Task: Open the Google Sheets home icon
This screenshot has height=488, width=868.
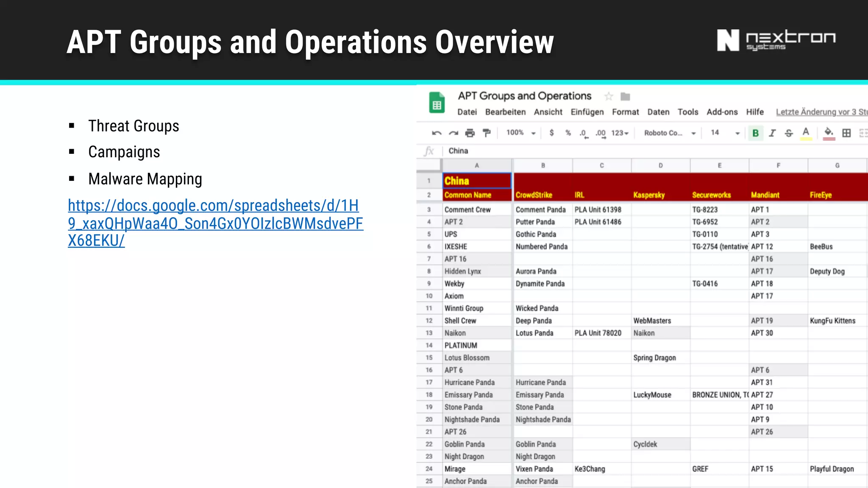Action: click(437, 103)
